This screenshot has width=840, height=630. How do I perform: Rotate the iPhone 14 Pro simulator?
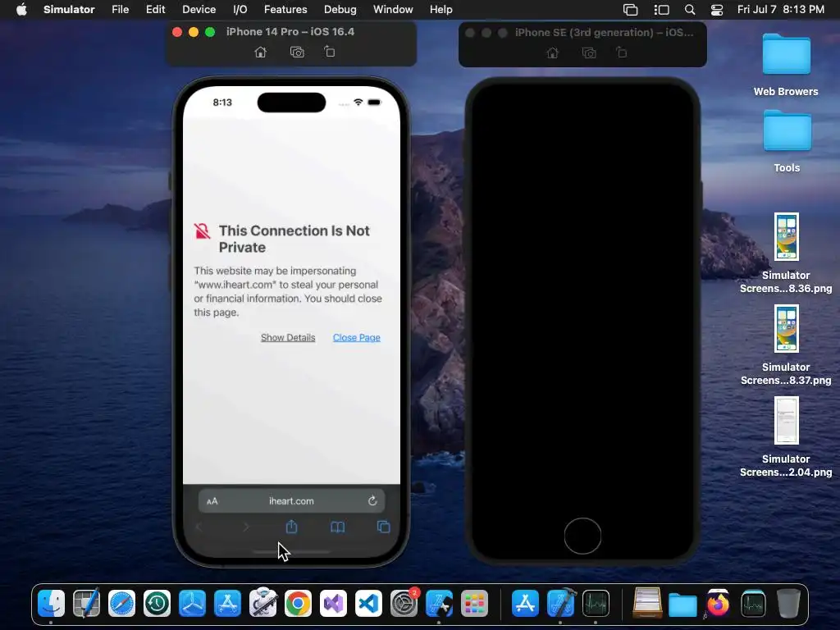330,52
